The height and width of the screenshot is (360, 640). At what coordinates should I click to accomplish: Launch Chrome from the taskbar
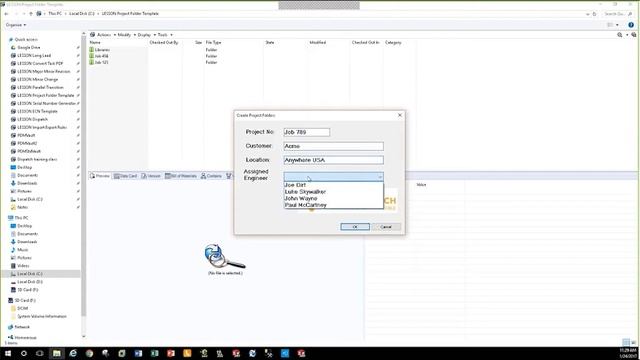point(89,353)
